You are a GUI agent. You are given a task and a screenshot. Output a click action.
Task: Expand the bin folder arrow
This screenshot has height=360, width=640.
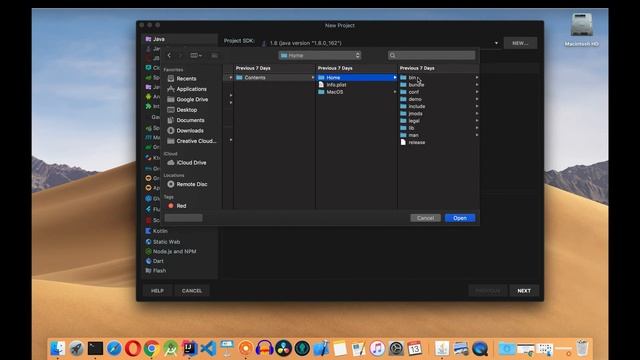[x=476, y=78]
